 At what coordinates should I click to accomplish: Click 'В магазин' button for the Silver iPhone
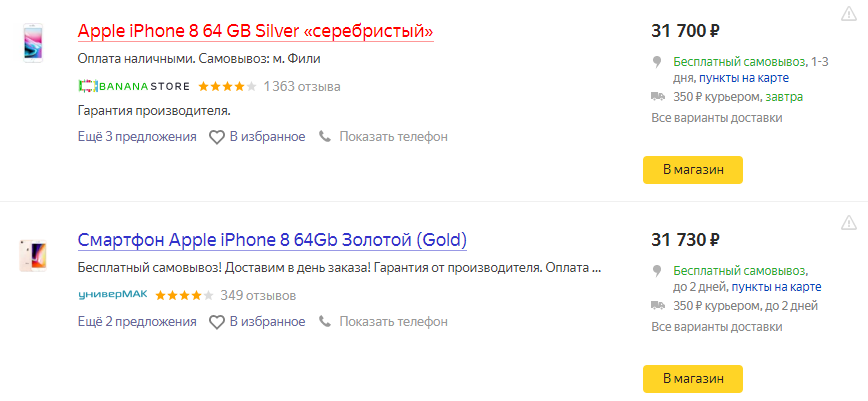click(693, 170)
